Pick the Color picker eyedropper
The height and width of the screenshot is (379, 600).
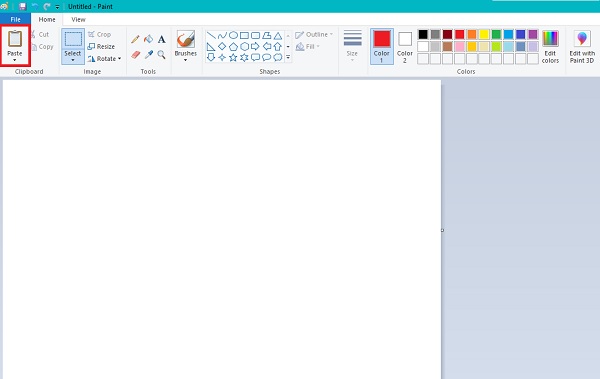point(148,55)
